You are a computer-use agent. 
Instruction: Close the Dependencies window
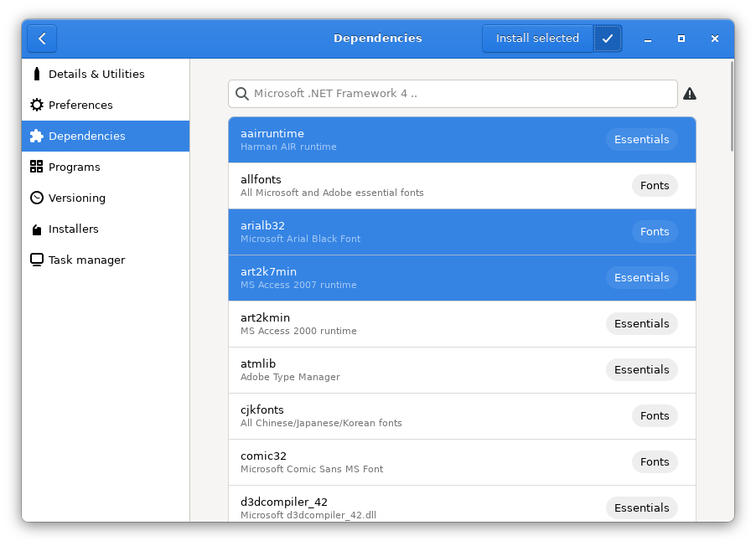pos(715,39)
